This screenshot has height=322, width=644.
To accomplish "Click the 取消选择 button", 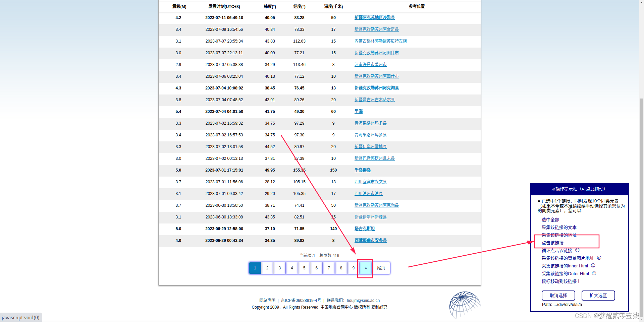I will tap(558, 296).
